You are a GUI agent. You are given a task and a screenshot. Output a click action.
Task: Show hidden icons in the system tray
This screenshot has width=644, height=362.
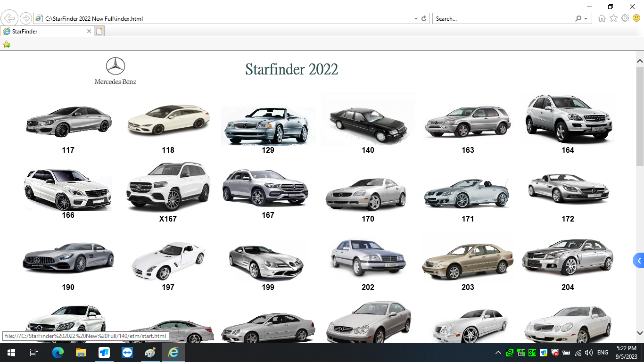[498, 352]
